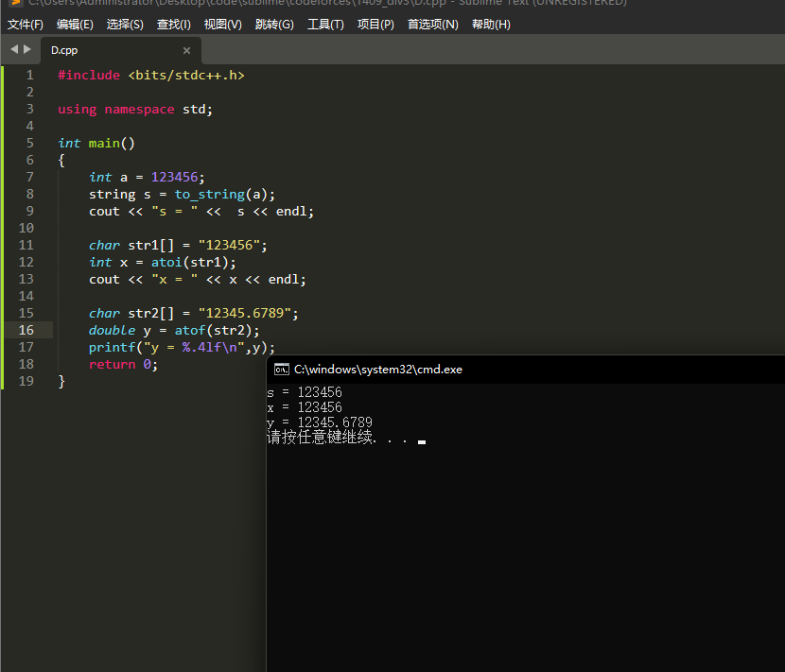Click <bits/stdc++.h> header text

coord(186,75)
